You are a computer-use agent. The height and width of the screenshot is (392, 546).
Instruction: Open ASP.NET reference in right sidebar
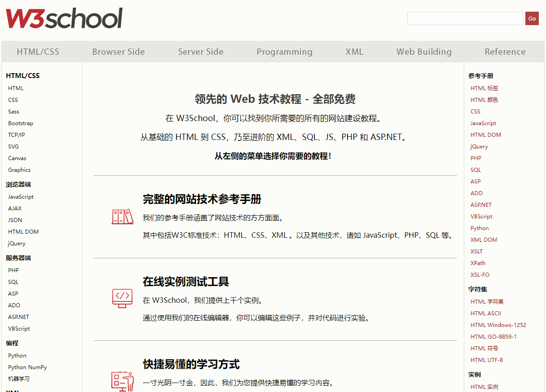pyautogui.click(x=481, y=205)
